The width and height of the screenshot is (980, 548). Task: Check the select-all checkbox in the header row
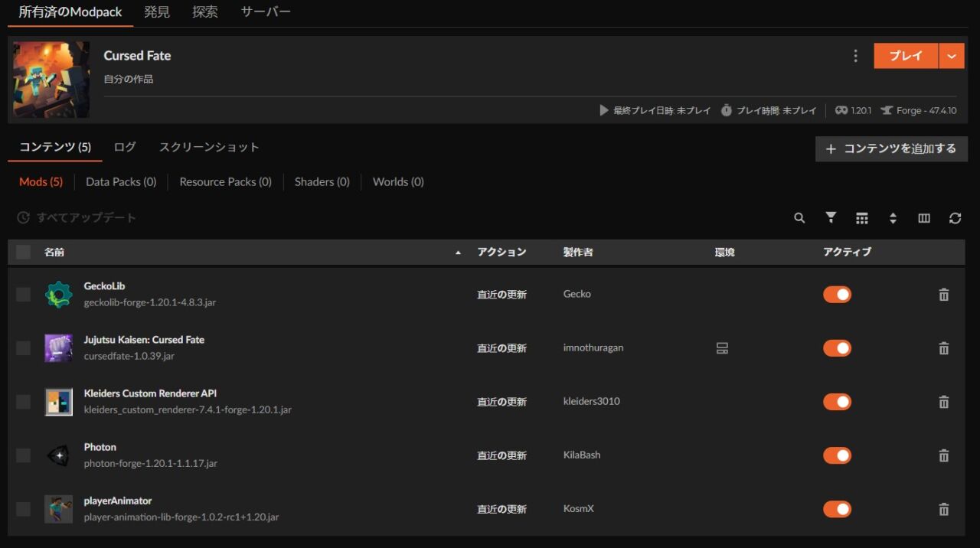tap(22, 251)
